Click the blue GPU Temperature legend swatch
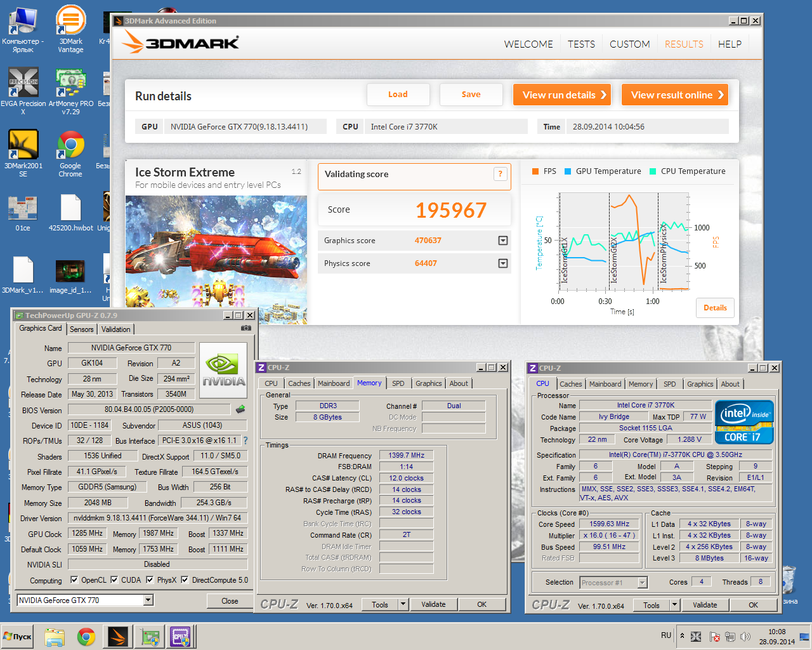 pyautogui.click(x=568, y=171)
